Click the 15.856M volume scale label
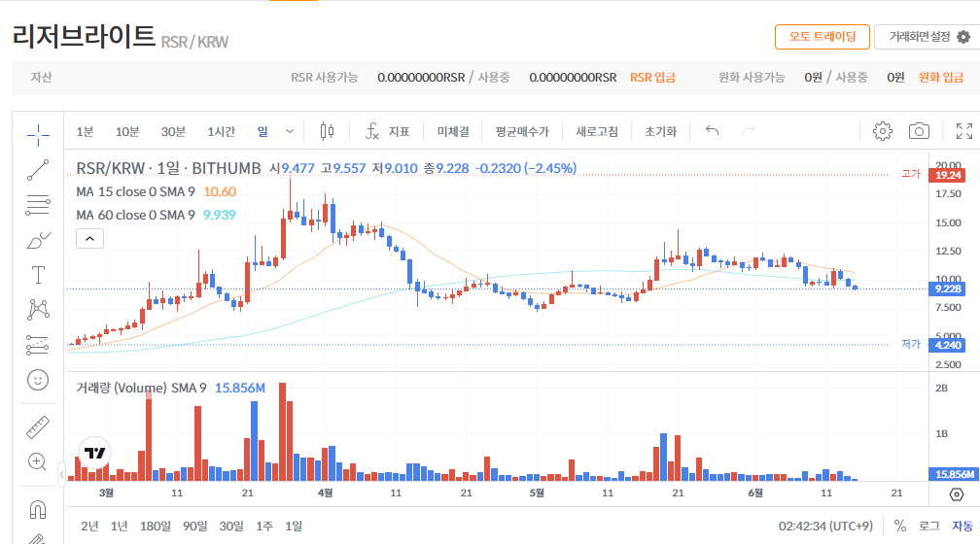The height and width of the screenshot is (544, 980). [x=954, y=474]
